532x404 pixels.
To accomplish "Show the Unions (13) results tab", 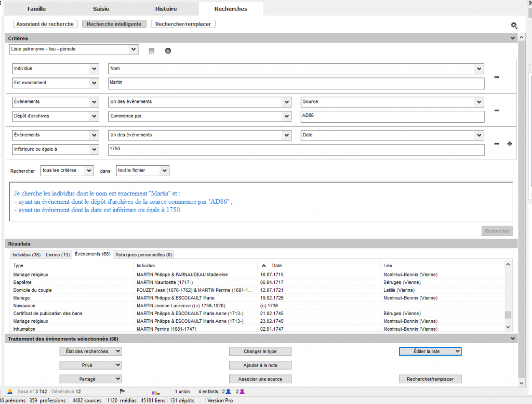I will tap(58, 255).
